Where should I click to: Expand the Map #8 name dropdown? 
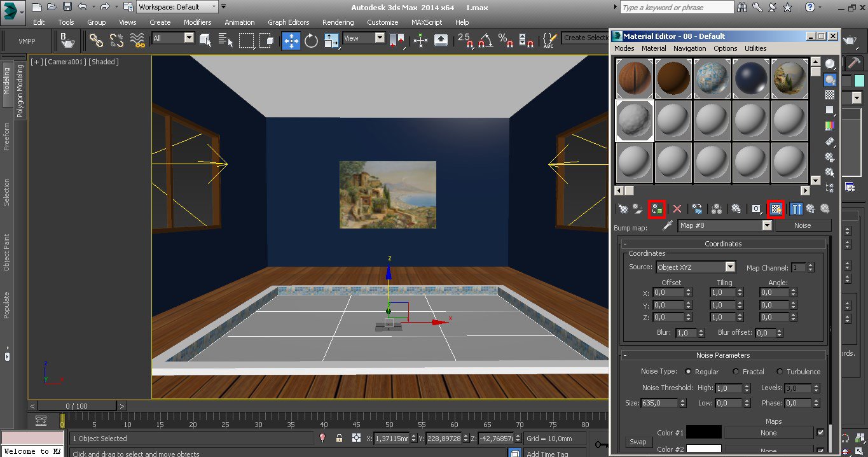pyautogui.click(x=766, y=225)
